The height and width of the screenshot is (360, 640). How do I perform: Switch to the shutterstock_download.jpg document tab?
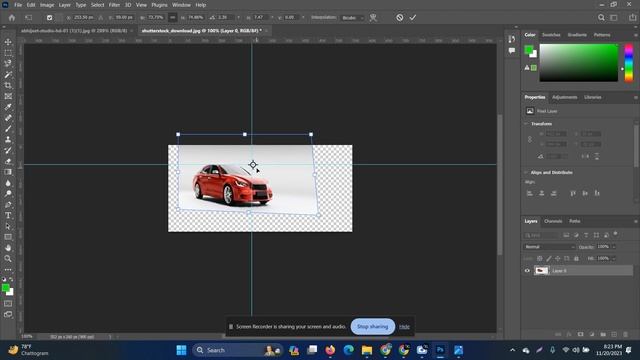(x=203, y=31)
